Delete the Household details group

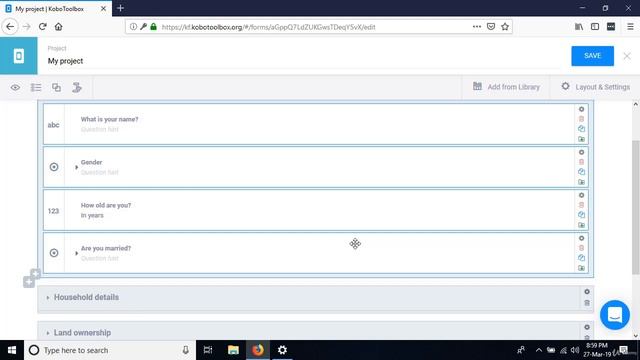pos(587,303)
